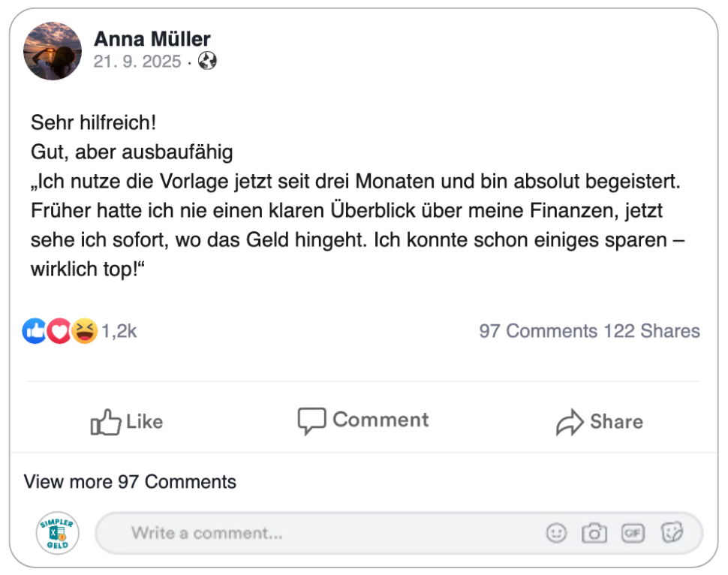This screenshot has height=575, width=728.
Task: Insert a GIF using GIF icon
Action: [x=633, y=533]
